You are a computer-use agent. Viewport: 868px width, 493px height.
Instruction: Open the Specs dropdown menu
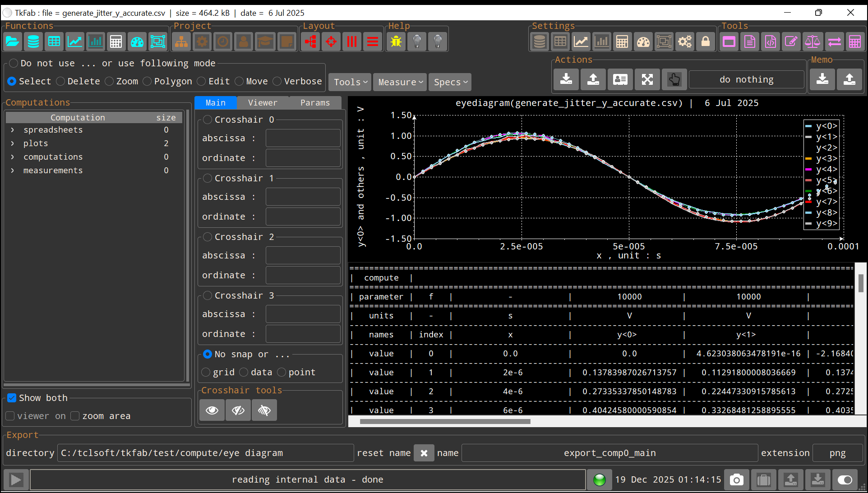[x=450, y=82]
